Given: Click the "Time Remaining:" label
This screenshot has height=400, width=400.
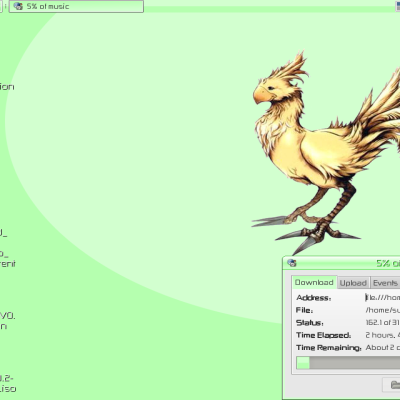Looking at the screenshot, I should point(329,348).
